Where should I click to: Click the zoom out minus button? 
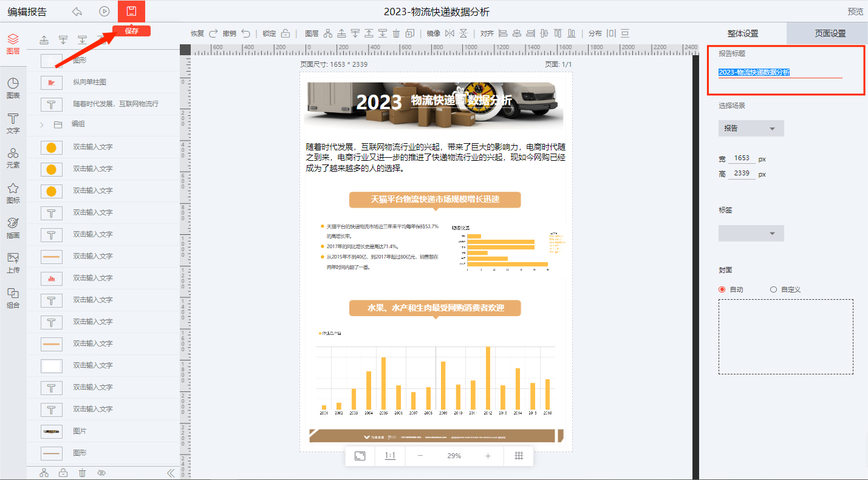[420, 456]
